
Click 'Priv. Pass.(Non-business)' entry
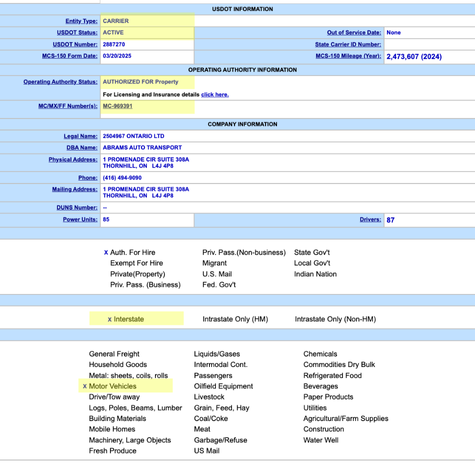[x=244, y=253]
